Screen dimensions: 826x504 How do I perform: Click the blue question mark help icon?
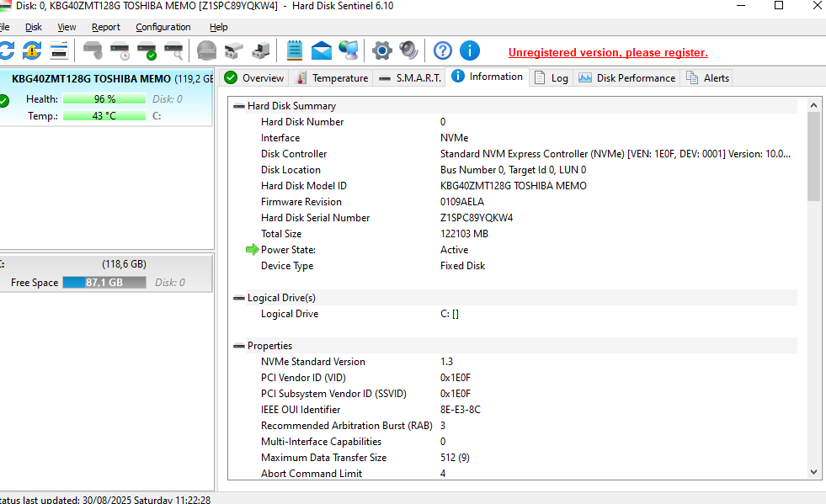pos(443,50)
